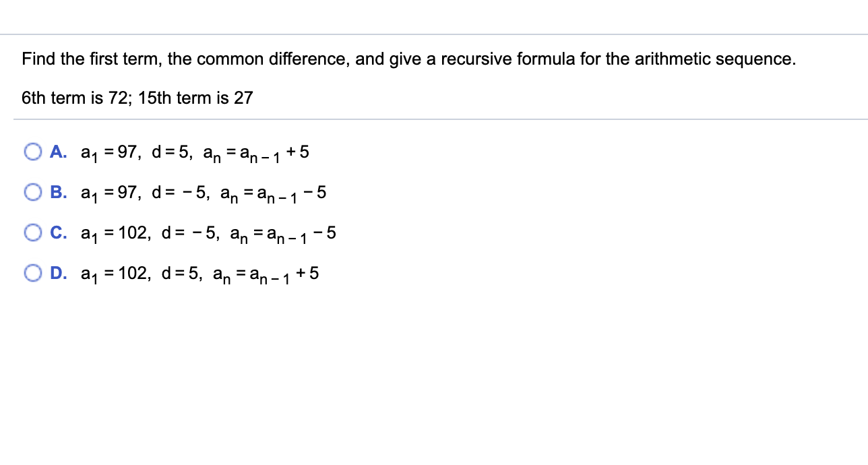Click the bold letter D label
This screenshot has height=465, width=868.
click(58, 273)
